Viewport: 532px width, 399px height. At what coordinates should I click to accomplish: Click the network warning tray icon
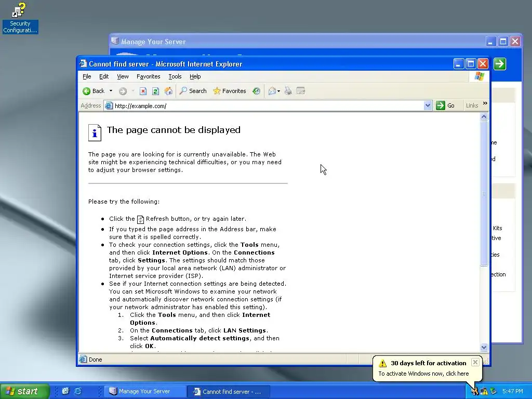click(x=484, y=392)
